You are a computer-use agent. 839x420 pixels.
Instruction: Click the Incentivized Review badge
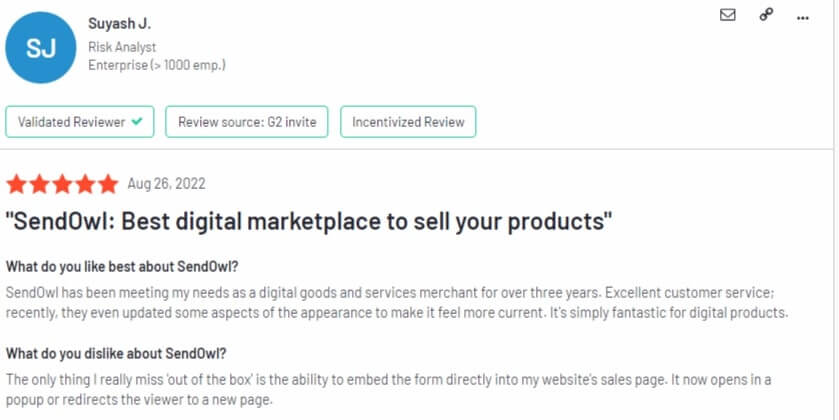pos(408,122)
